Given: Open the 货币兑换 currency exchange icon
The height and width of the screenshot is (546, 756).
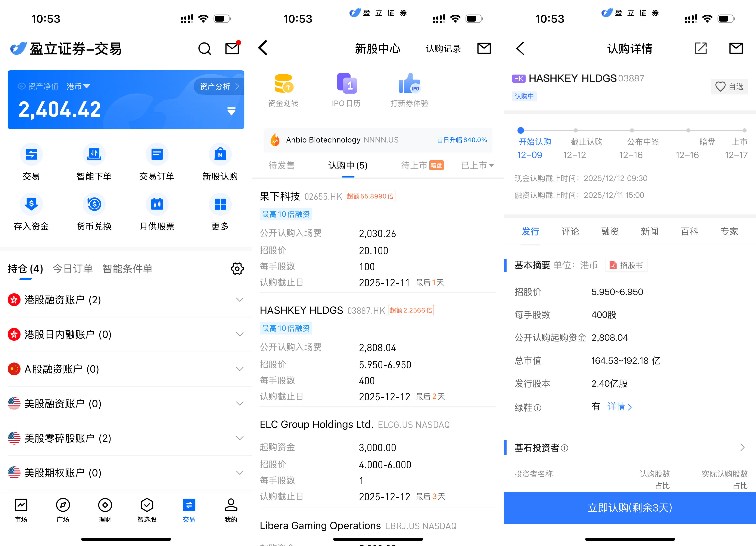Looking at the screenshot, I should click(94, 205).
